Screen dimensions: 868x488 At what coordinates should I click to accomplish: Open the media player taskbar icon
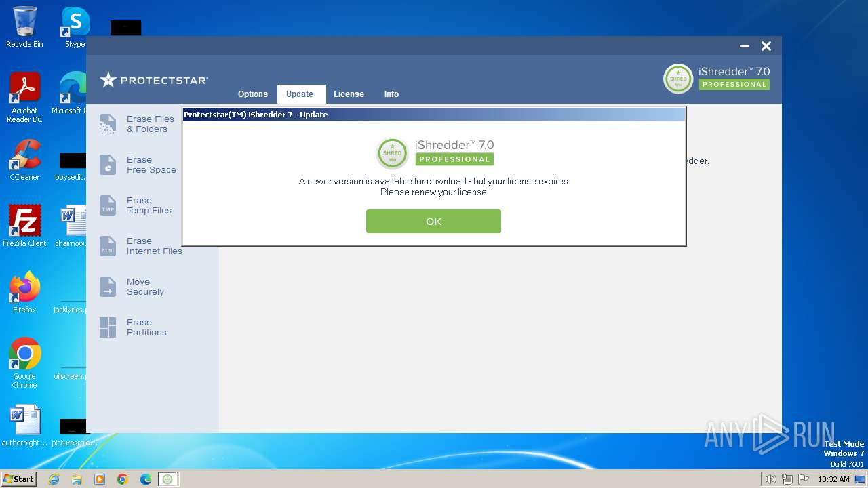tap(100, 479)
